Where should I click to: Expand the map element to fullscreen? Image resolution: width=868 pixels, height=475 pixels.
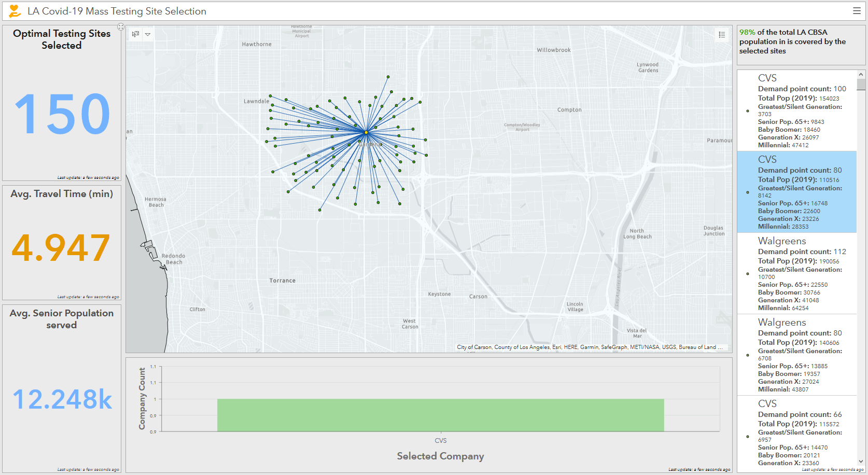[x=121, y=27]
